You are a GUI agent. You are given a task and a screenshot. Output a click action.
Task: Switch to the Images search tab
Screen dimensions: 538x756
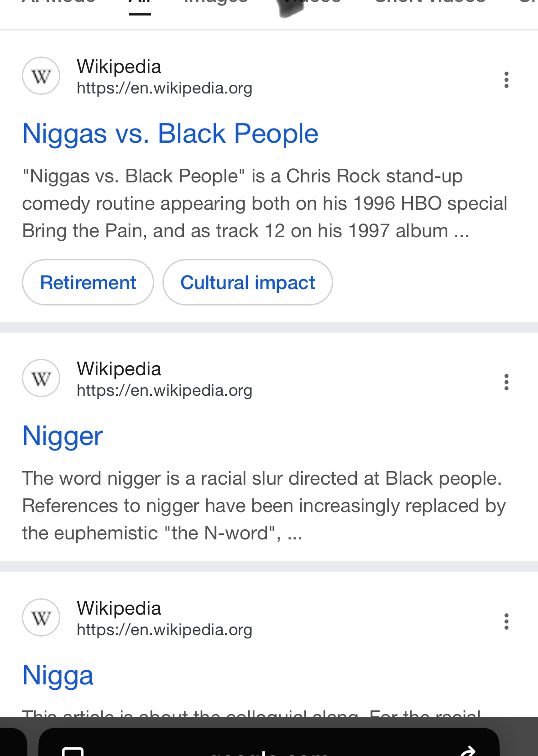point(215,3)
